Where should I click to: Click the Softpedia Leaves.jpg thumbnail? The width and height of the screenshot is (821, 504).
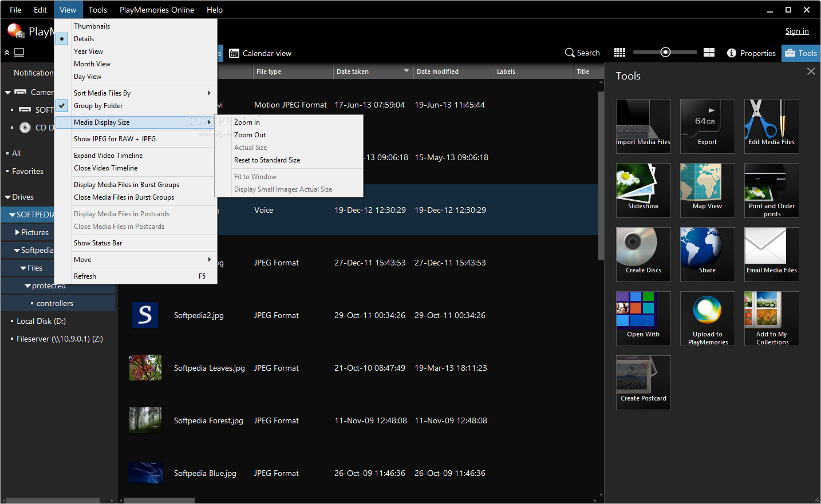(145, 368)
